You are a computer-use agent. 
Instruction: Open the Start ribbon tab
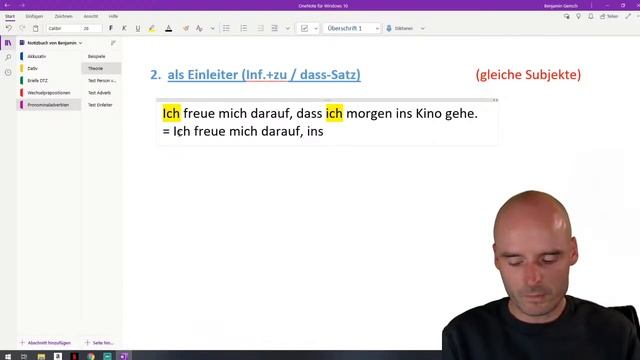coord(10,16)
